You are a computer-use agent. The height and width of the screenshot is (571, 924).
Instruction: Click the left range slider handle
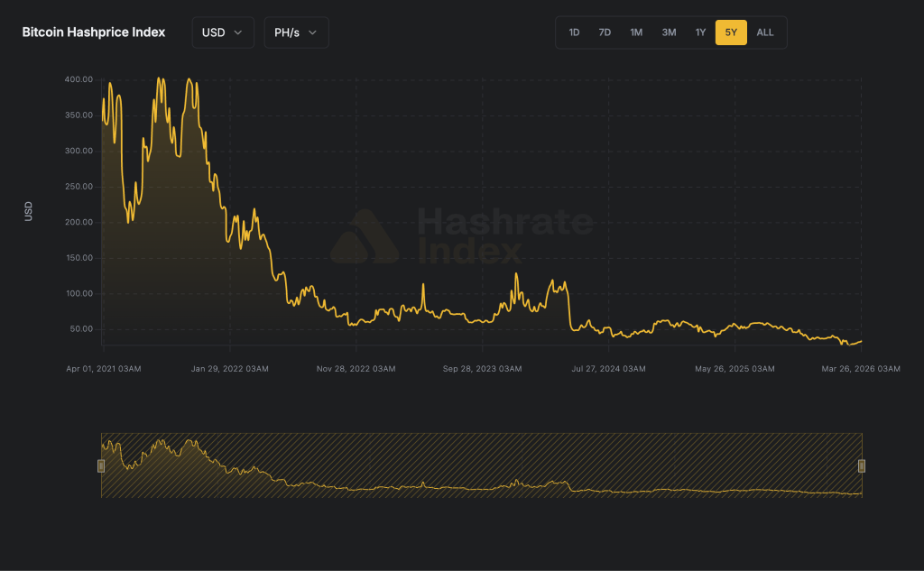[101, 465]
